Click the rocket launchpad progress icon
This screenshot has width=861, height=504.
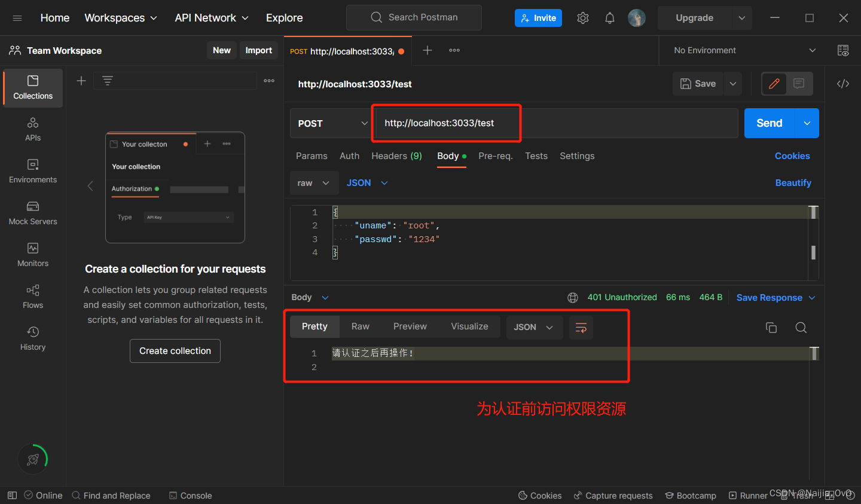tap(33, 459)
